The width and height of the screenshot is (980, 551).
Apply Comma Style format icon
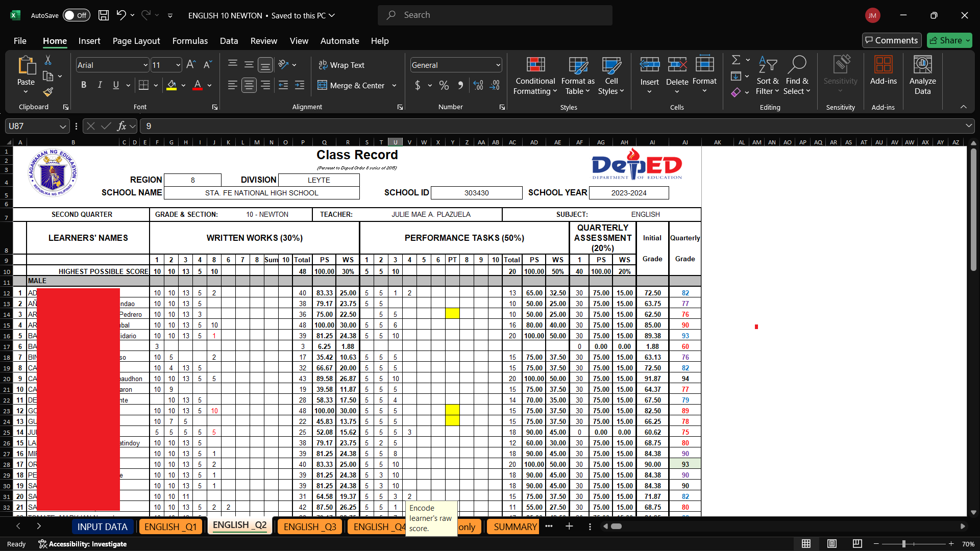[460, 85]
